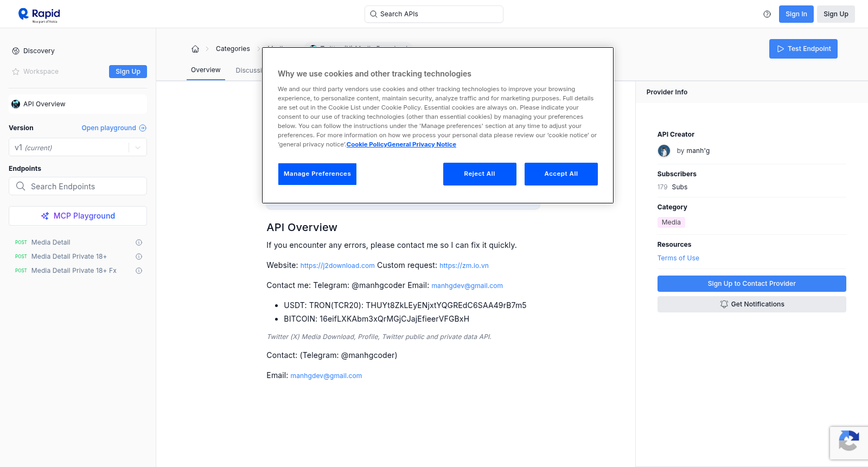Select Media Detail Private 18+ Fx endpoint
Screen dimensions: 868x467
tap(74, 271)
